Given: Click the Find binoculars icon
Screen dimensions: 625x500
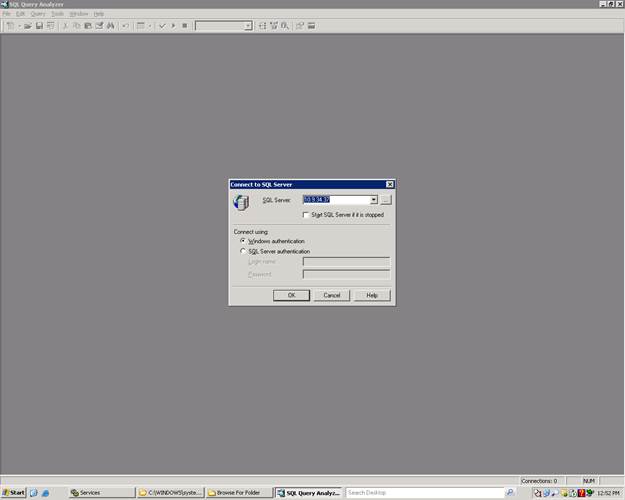Looking at the screenshot, I should [110, 26].
